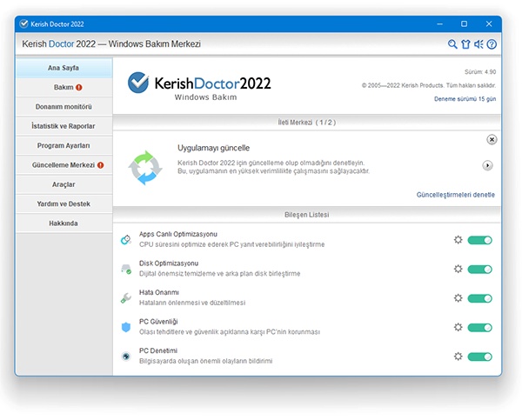Viewport: 522px width, 420px height.
Task: Disable the Hata Onarımı switch
Action: coord(479,298)
